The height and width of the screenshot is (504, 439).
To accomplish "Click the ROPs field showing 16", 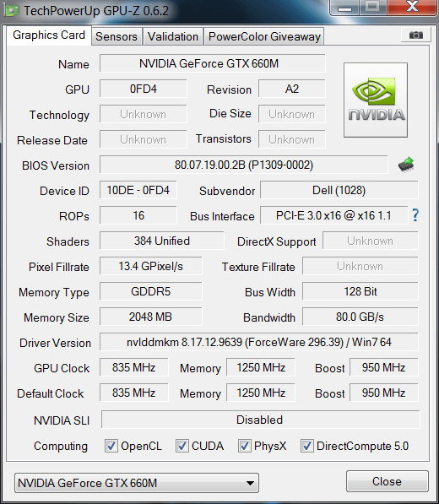I will point(138,215).
